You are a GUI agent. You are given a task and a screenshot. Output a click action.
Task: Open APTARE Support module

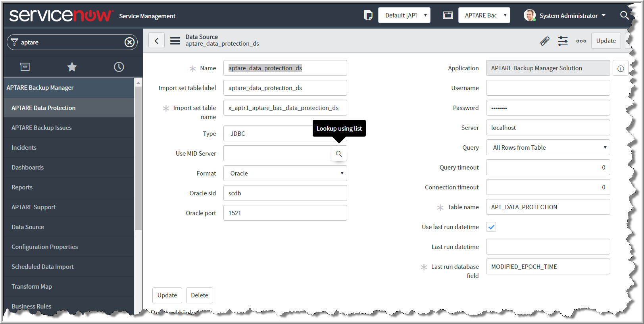pyautogui.click(x=69, y=207)
